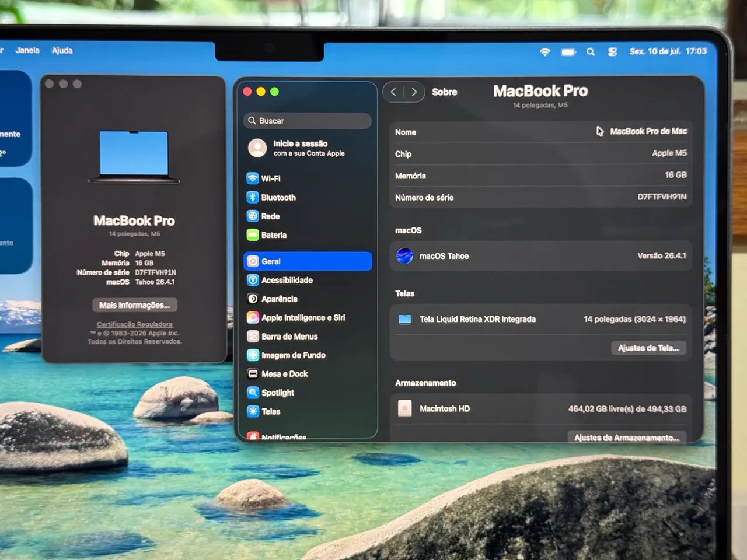This screenshot has height=560, width=747.
Task: Click the Versão 26.4.1 text
Action: point(662,256)
